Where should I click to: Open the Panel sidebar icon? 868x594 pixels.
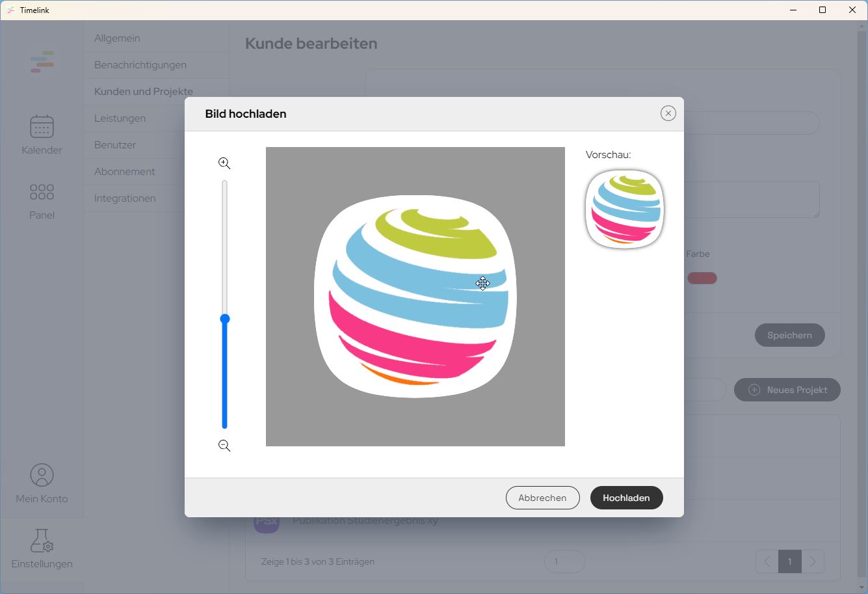[x=42, y=200]
